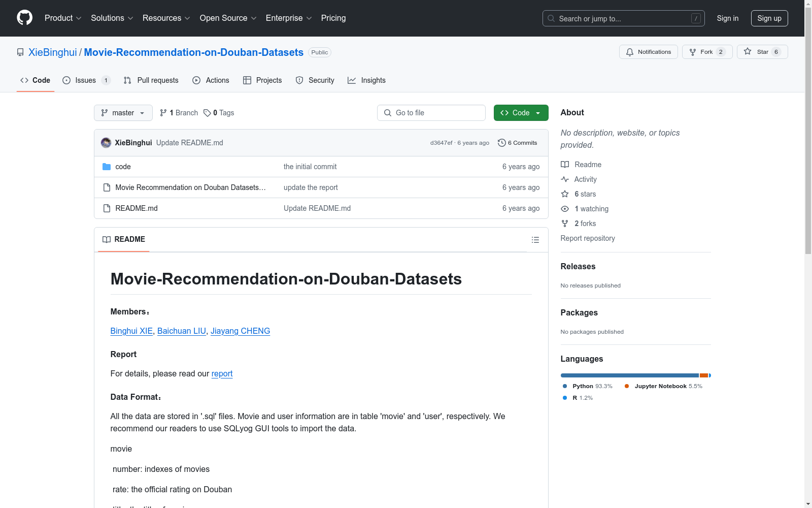Click the Sign in link
The height and width of the screenshot is (508, 812).
tap(728, 18)
